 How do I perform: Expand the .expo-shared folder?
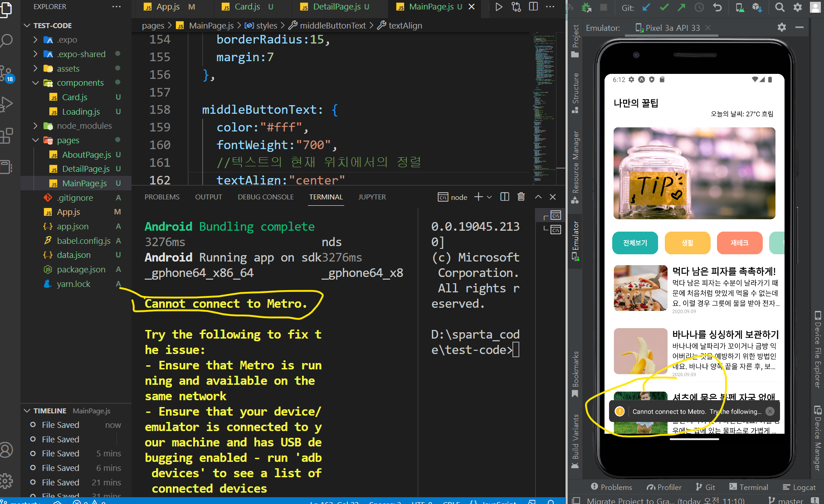[x=35, y=54]
